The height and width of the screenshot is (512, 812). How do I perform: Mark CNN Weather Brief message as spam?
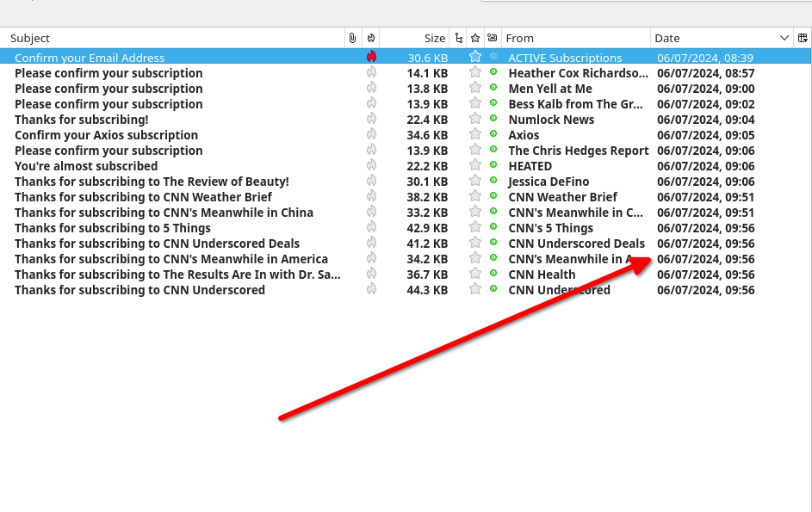pos(371,196)
